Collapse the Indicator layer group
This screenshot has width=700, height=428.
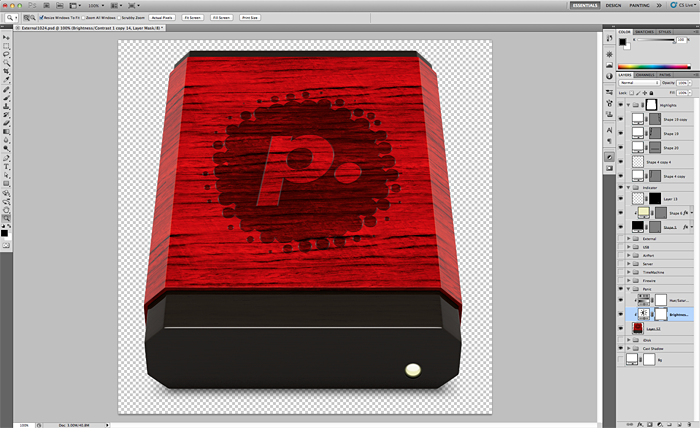point(629,188)
